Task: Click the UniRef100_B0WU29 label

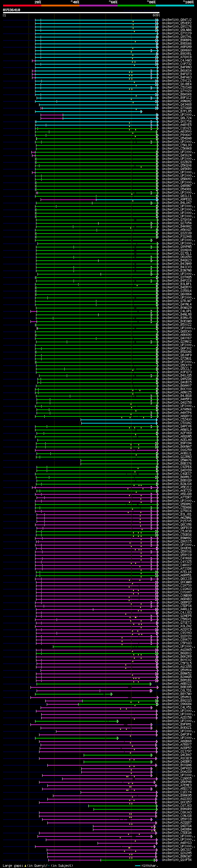Action: pos(177,308)
